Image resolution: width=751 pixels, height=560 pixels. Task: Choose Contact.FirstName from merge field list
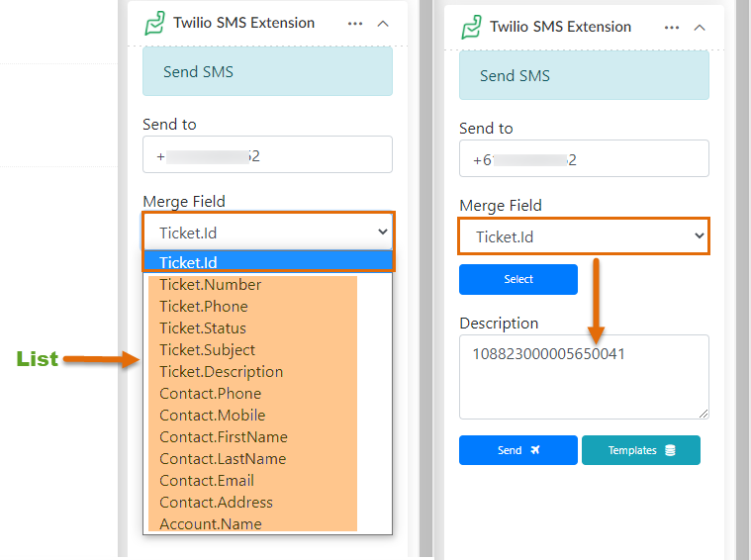pyautogui.click(x=268, y=437)
